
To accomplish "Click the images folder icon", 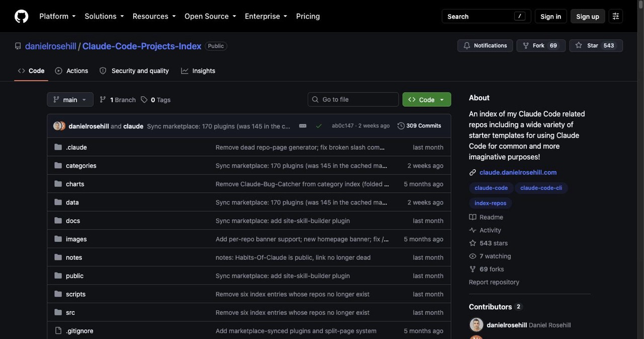I will 58,239.
